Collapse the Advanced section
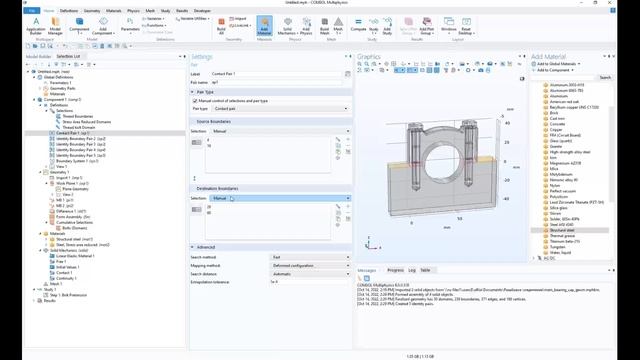Image resolution: width=640 pixels, height=360 pixels. tap(192, 247)
